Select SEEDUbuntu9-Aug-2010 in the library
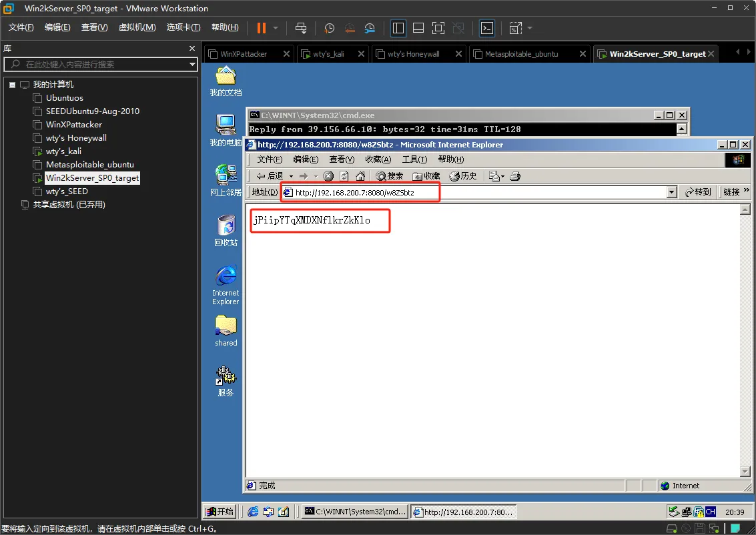This screenshot has width=756, height=535. click(93, 111)
